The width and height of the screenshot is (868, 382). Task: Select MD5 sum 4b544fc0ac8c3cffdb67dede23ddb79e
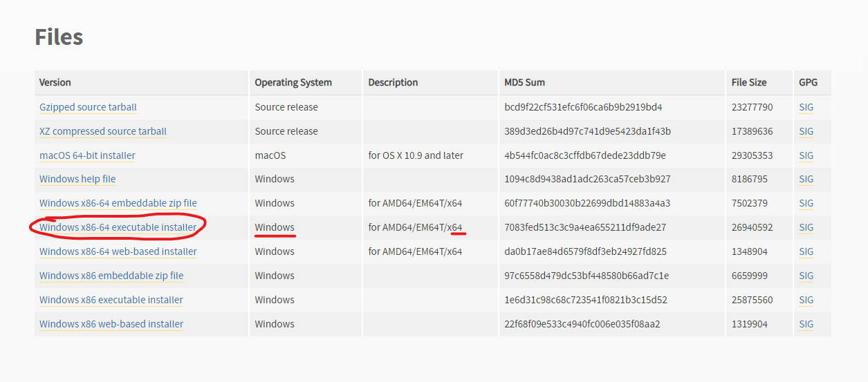(586, 155)
